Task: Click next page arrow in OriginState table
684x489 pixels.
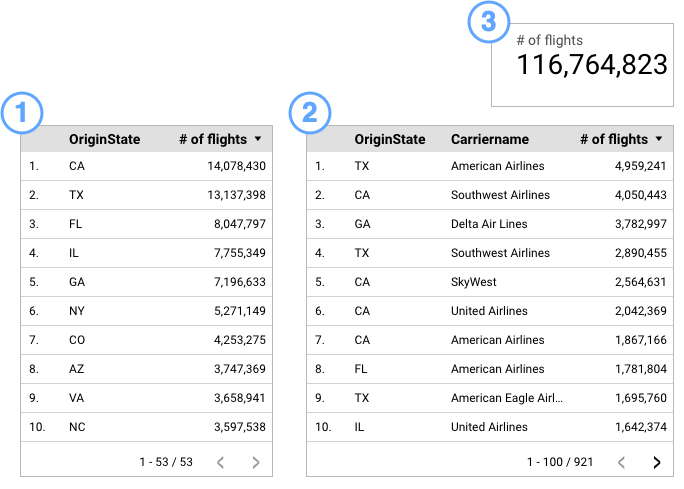Action: [256, 462]
